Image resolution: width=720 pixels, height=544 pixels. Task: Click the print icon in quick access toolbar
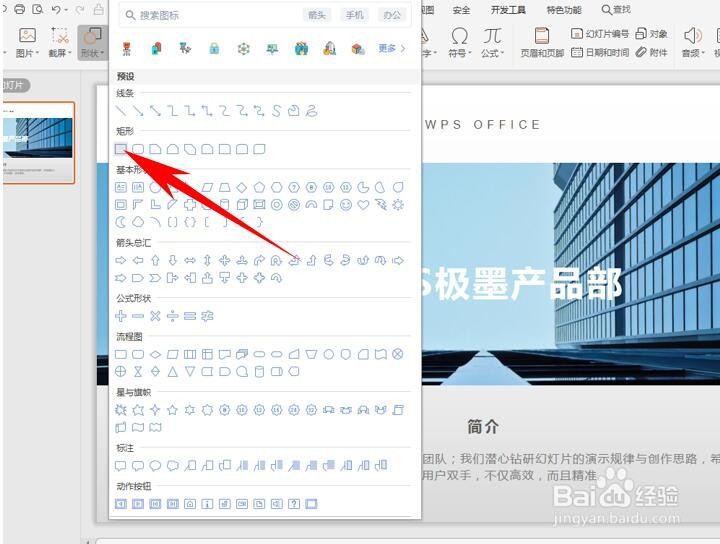19,9
